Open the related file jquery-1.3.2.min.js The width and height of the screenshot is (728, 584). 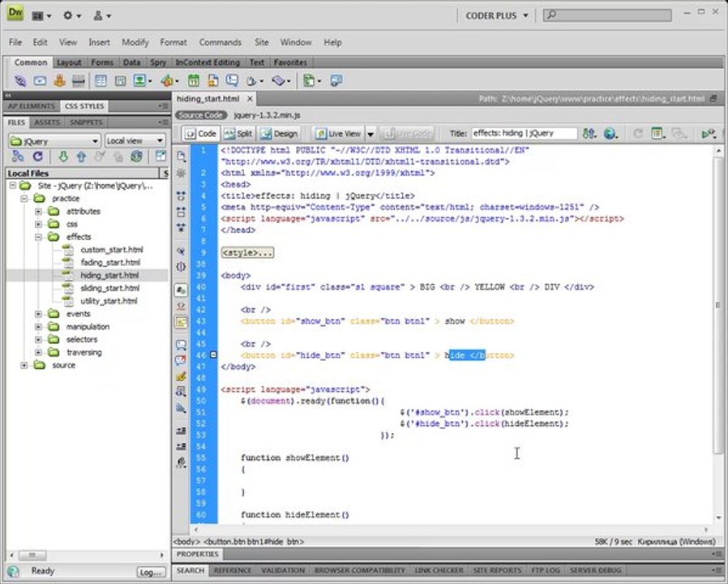tap(267, 115)
